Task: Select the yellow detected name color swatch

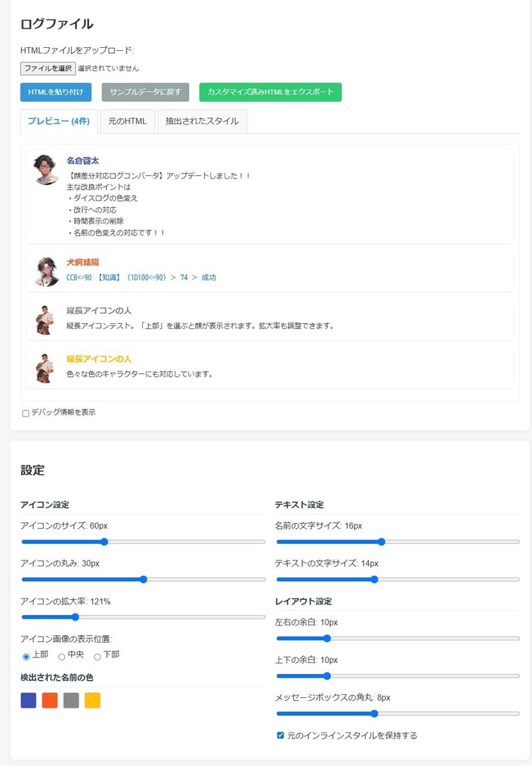Action: 93,700
